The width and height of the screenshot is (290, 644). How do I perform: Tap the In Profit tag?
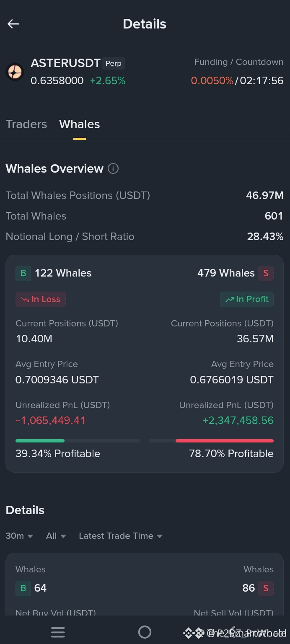pos(247,299)
